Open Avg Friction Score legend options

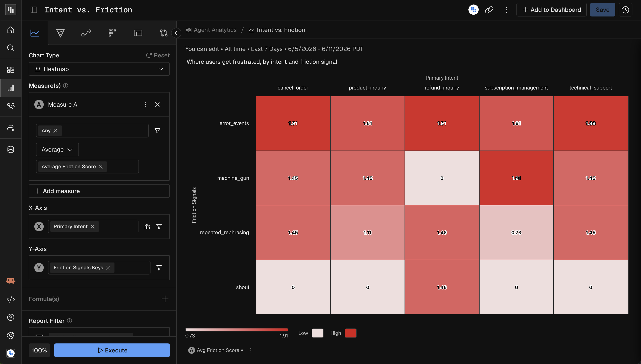click(251, 350)
